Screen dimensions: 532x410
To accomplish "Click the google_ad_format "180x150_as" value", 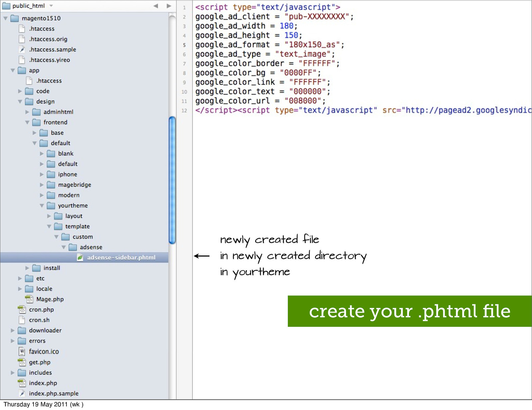I will click(x=312, y=45).
